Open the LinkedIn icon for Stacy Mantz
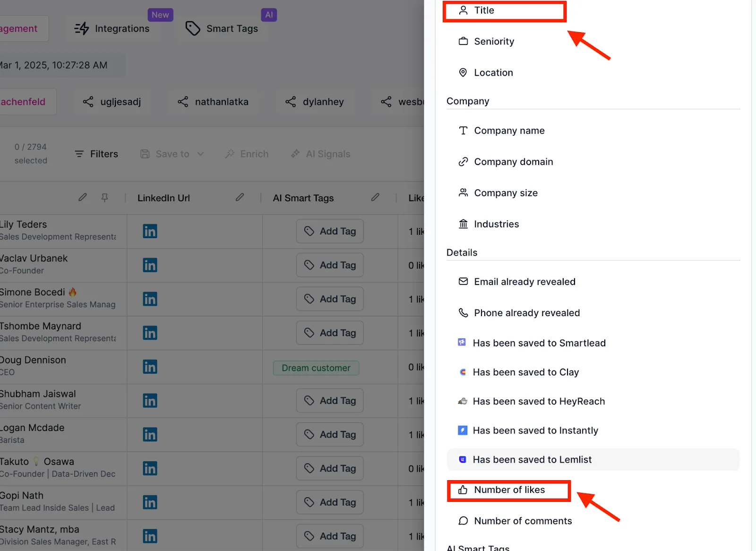 [150, 536]
